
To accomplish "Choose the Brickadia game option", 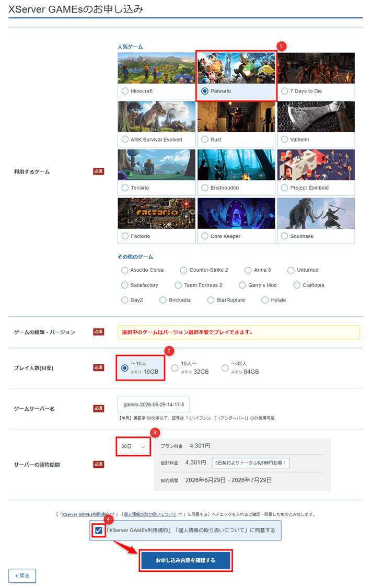I will click(163, 300).
